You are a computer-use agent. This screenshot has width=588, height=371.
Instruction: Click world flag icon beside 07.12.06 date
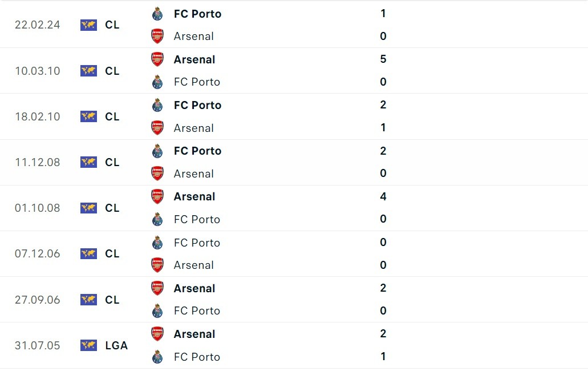[x=88, y=253]
